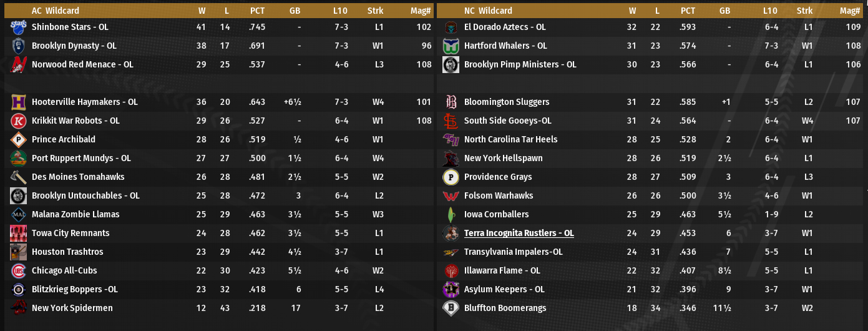Sort AC Wildcard by Strk column
Image resolution: width=868 pixels, height=331 pixels.
point(375,11)
